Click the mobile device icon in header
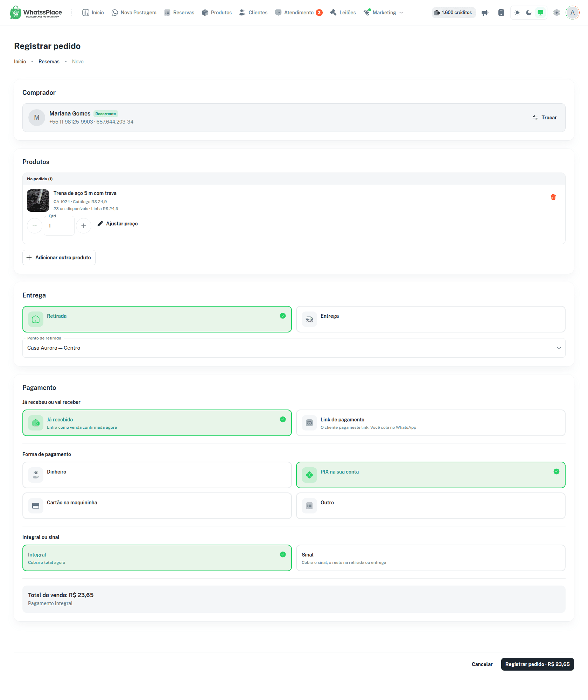 click(x=501, y=13)
